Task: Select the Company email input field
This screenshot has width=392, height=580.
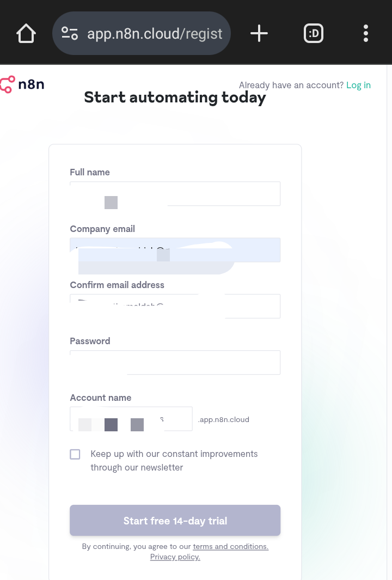Action: pyautogui.click(x=175, y=250)
